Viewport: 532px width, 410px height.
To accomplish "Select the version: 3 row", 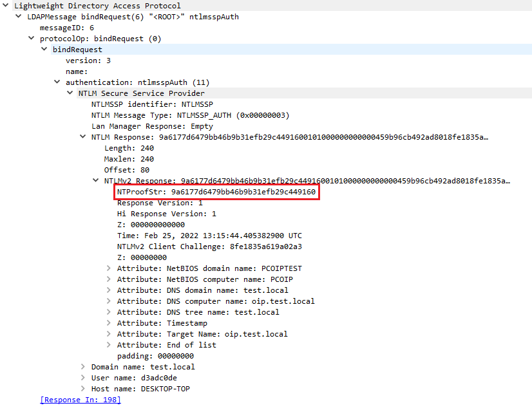I will 88,61.
